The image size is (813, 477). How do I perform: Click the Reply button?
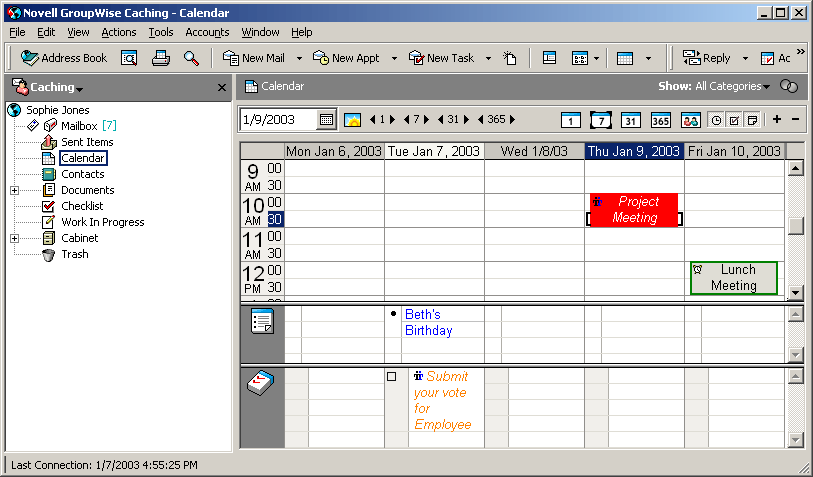click(x=707, y=58)
